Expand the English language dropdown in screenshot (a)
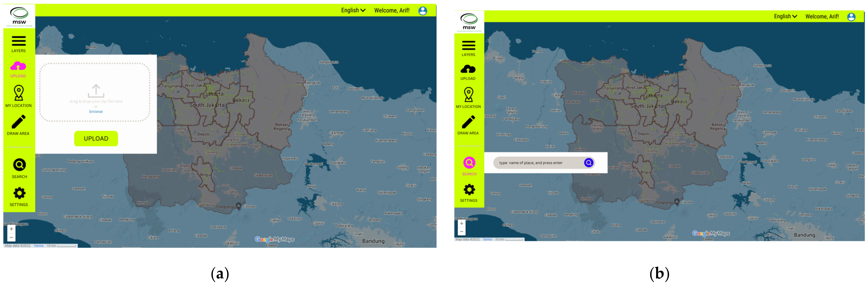868x287 pixels. [x=353, y=10]
